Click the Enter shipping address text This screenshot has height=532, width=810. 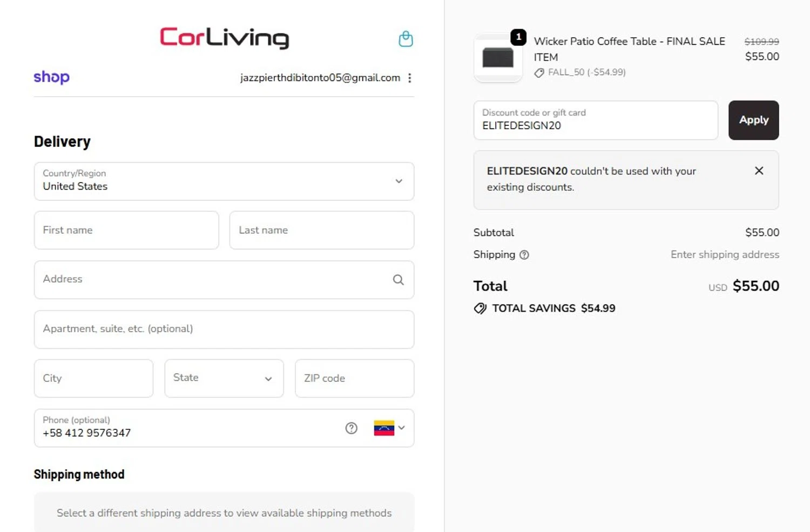[725, 254]
